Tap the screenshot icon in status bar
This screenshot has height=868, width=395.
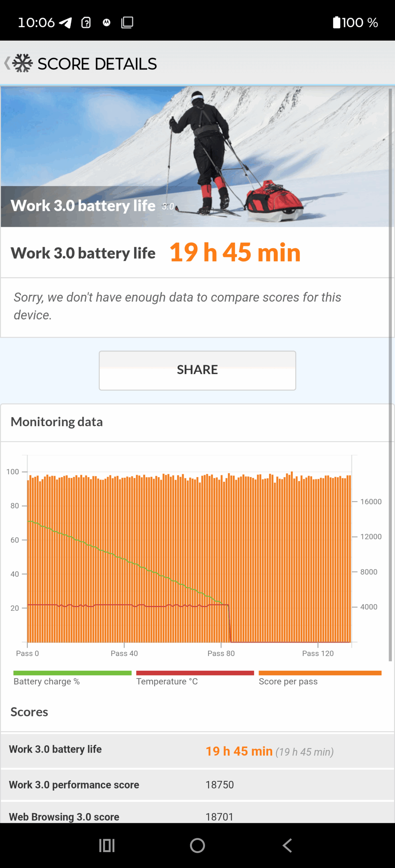127,23
